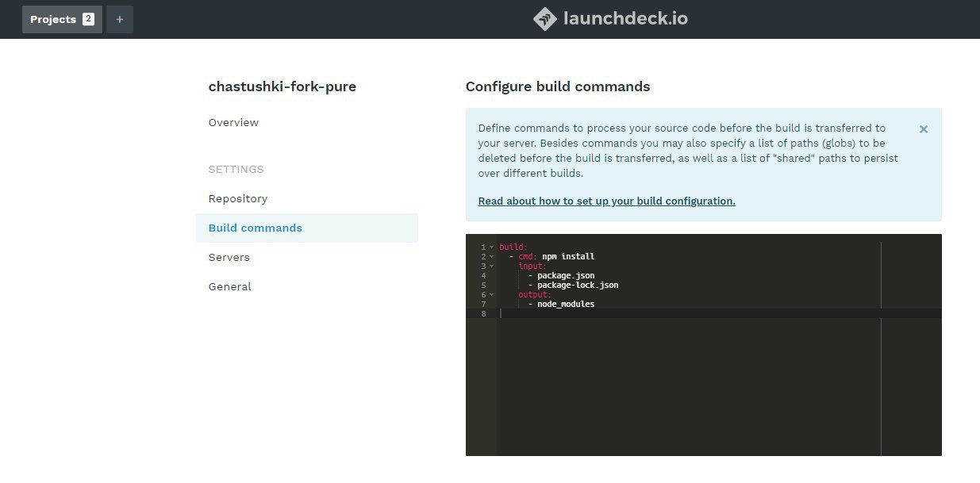Click the 'build:' key on line 1
Image resolution: width=980 pixels, height=483 pixels.
513,247
